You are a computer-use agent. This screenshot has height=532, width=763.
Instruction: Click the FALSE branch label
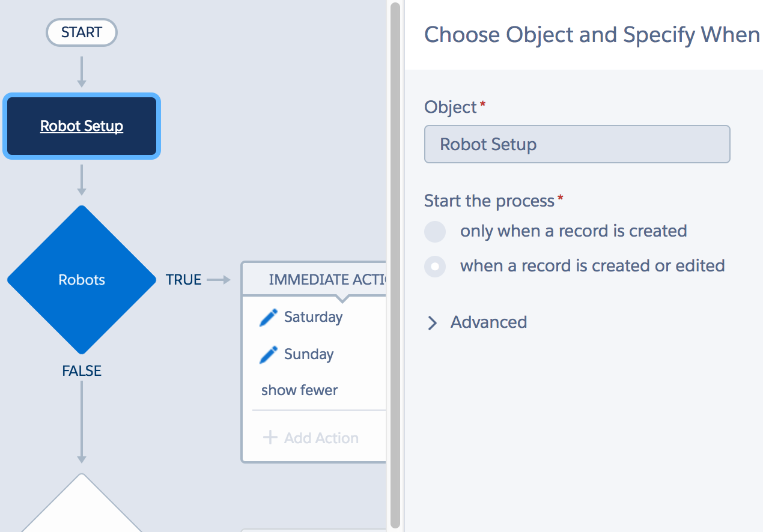[82, 371]
